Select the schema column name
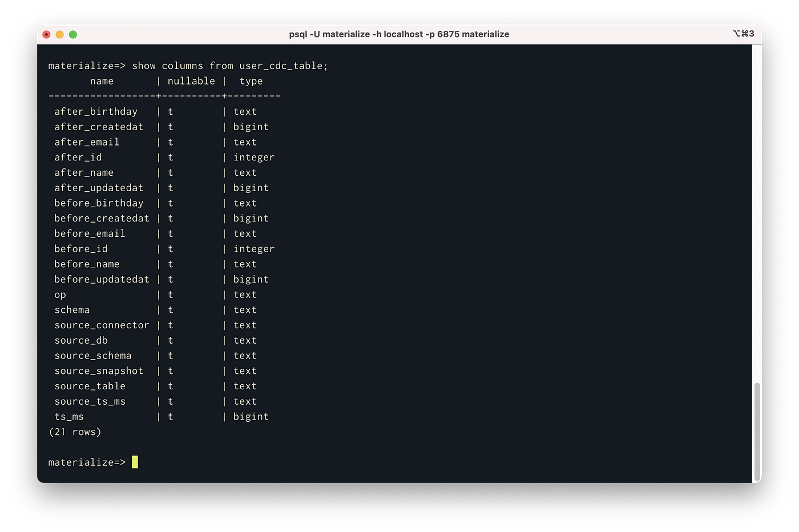 [x=72, y=310]
